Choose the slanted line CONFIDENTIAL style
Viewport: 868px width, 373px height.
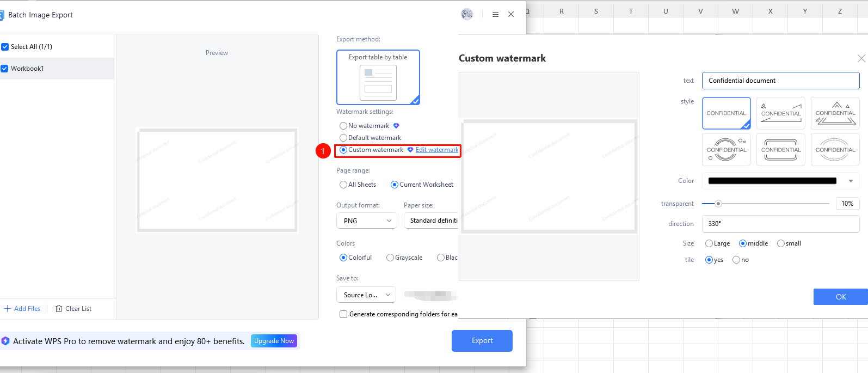[x=781, y=113]
